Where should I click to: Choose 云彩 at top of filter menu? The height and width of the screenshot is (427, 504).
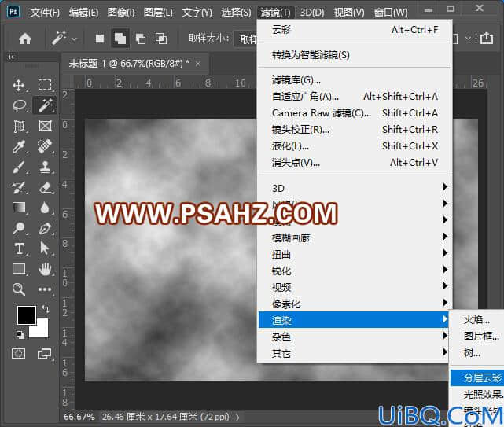(355, 30)
